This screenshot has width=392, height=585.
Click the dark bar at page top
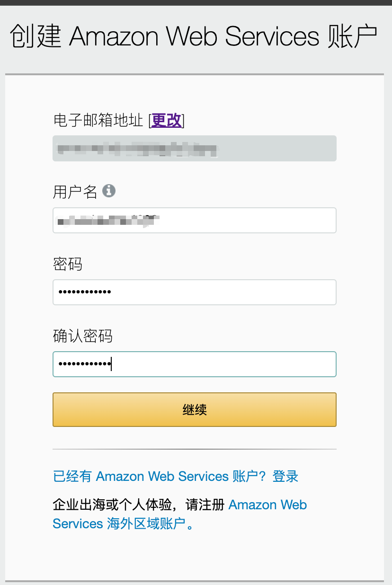[196, 2]
